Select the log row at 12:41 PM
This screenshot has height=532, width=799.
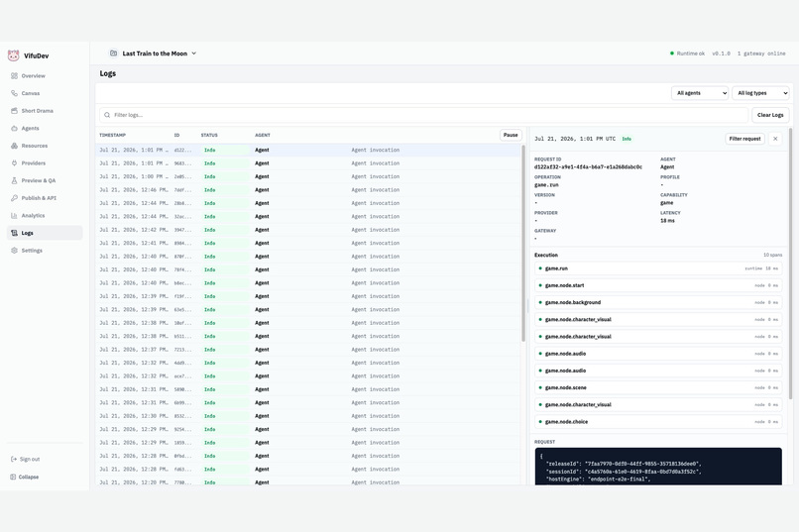(x=308, y=243)
